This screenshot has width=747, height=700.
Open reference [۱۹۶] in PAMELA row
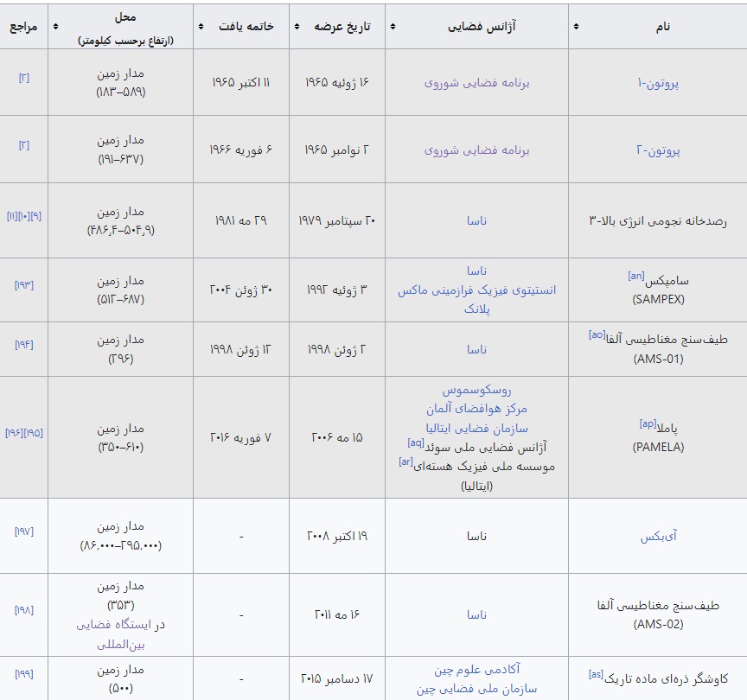tap(15, 433)
